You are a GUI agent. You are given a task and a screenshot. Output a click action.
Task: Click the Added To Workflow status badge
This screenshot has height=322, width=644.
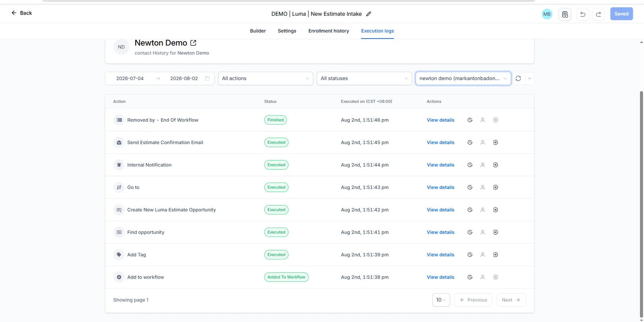pyautogui.click(x=287, y=277)
